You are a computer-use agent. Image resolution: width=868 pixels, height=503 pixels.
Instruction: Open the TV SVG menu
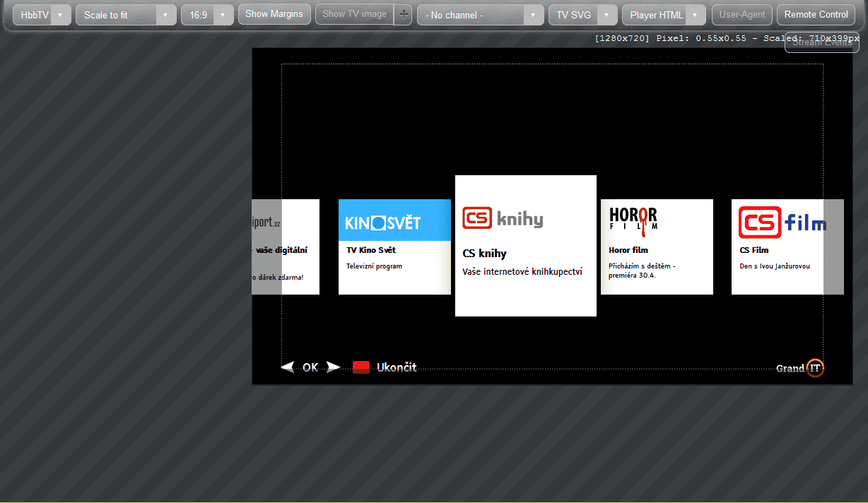[x=582, y=15]
